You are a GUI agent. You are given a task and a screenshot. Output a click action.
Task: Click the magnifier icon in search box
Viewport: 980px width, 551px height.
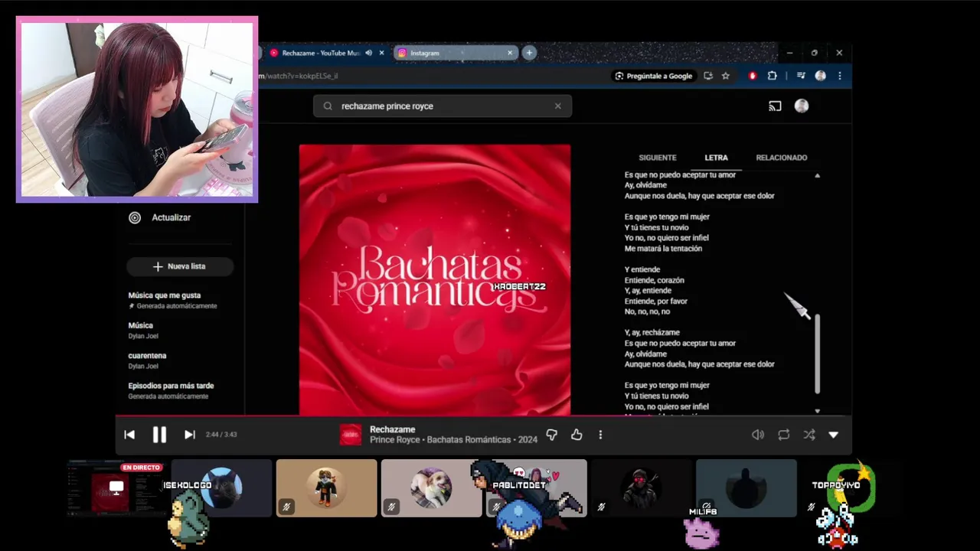[x=328, y=106]
